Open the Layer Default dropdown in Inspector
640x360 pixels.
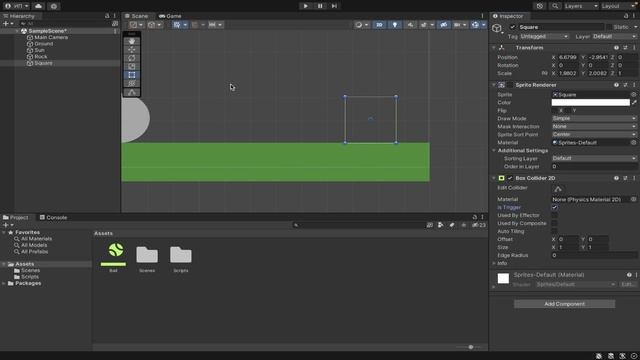[614, 36]
